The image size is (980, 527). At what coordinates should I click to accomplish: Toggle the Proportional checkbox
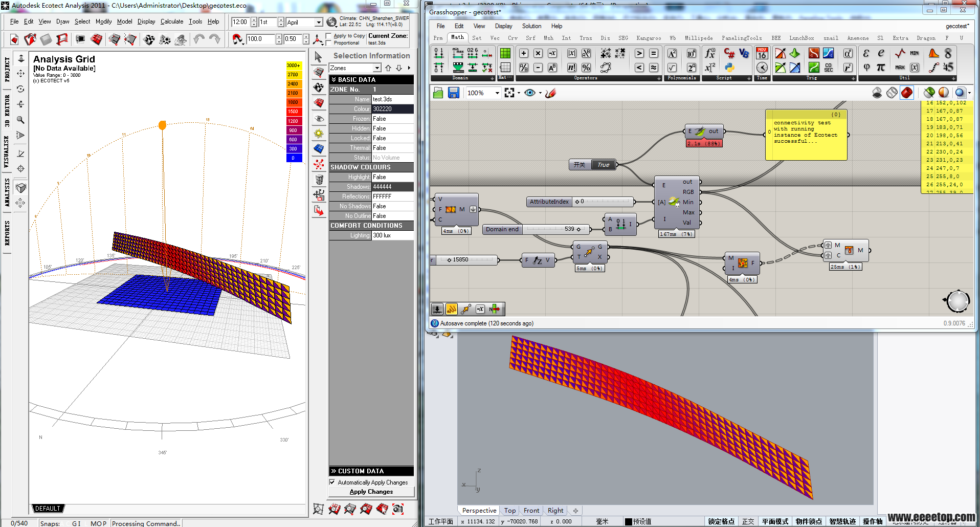tap(329, 43)
